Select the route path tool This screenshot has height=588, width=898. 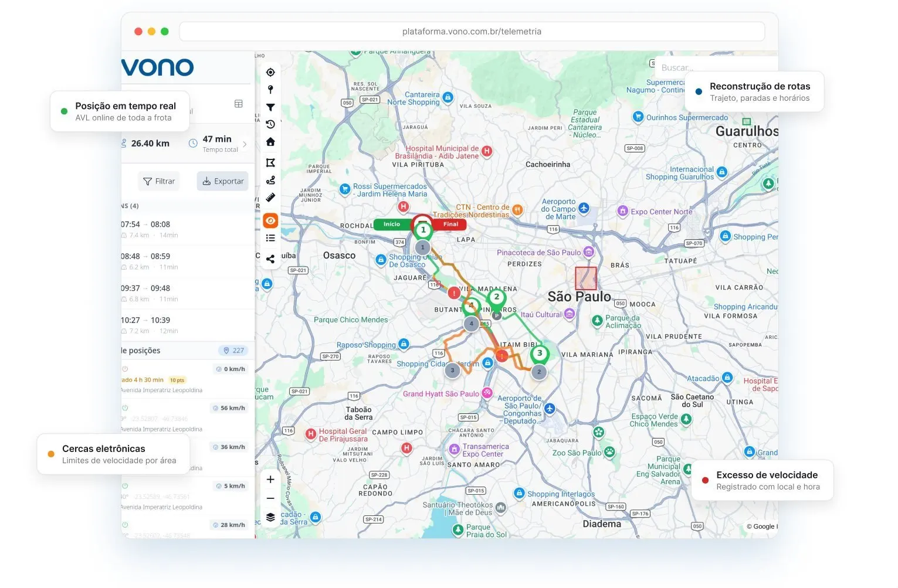pos(270,180)
